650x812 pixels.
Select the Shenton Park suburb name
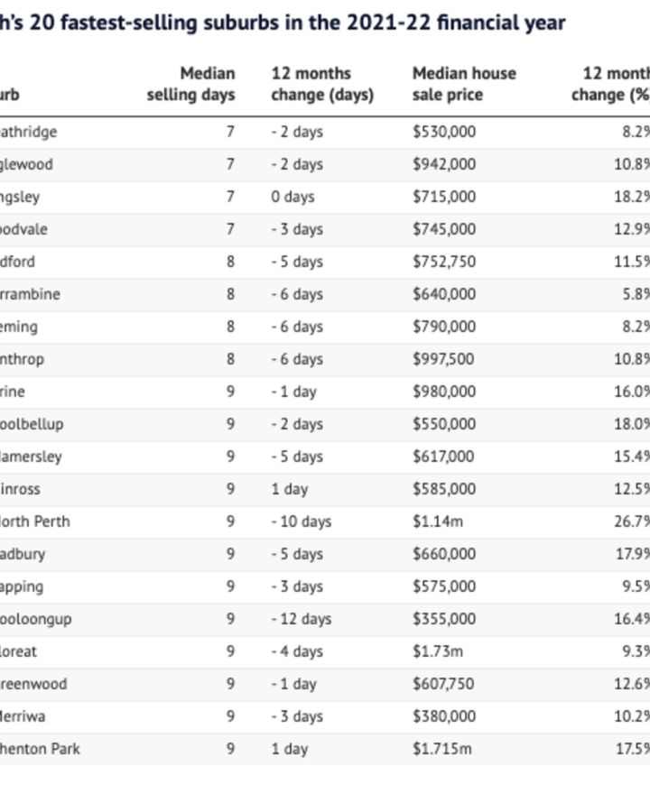[x=40, y=749]
